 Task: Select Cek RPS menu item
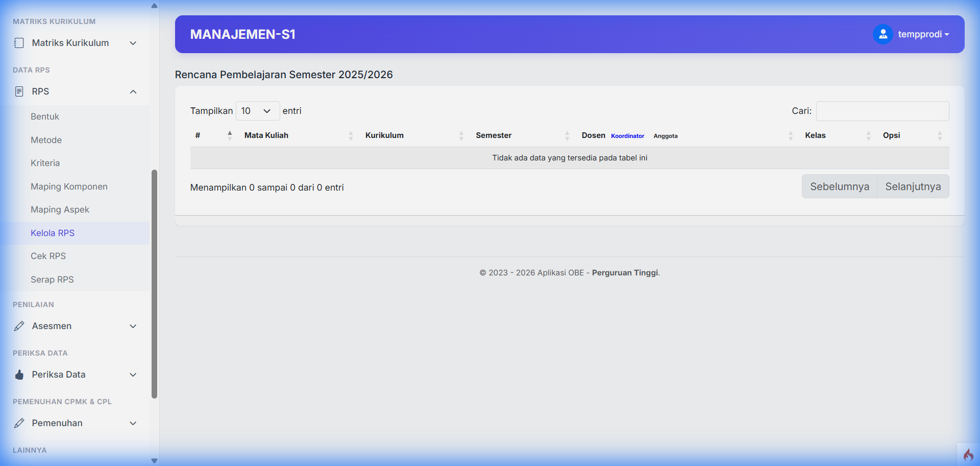[48, 256]
